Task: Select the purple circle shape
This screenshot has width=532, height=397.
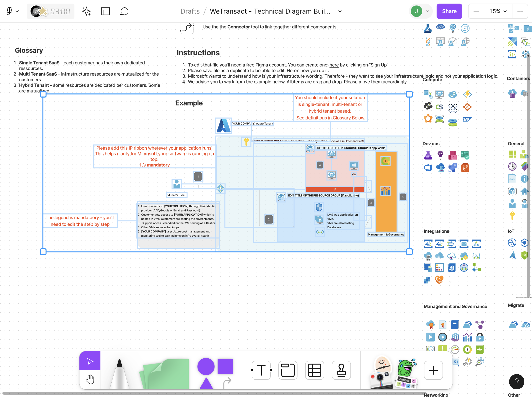Action: [x=206, y=366]
